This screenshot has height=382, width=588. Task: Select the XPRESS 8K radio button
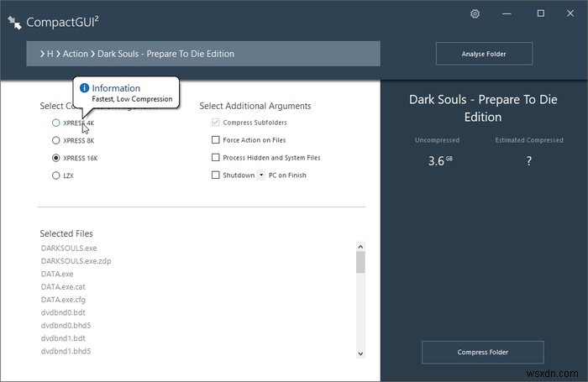click(56, 140)
